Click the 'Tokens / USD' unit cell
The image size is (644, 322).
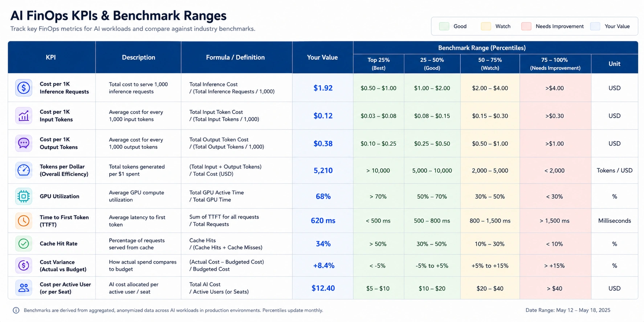click(614, 170)
